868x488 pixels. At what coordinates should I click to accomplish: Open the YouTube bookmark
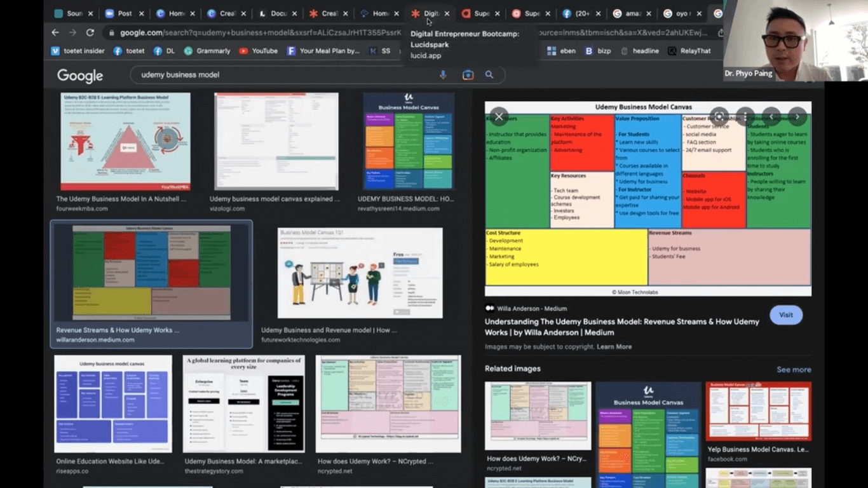coord(259,51)
